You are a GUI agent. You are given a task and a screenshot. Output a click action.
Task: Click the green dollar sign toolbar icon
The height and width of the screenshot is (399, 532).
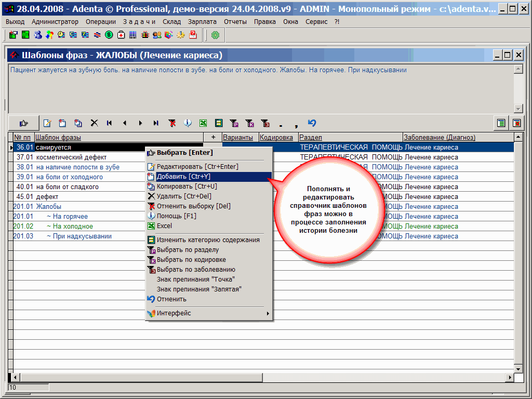109,35
